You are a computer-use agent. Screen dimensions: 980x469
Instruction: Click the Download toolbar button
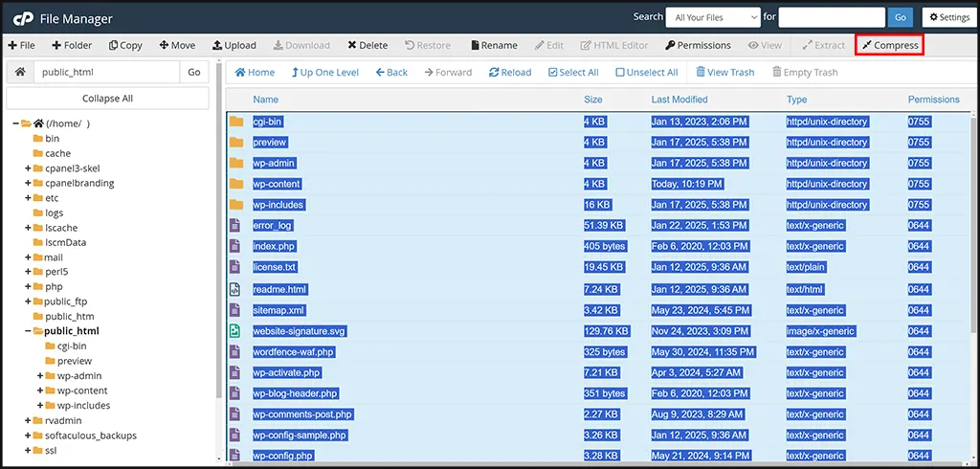[x=301, y=45]
